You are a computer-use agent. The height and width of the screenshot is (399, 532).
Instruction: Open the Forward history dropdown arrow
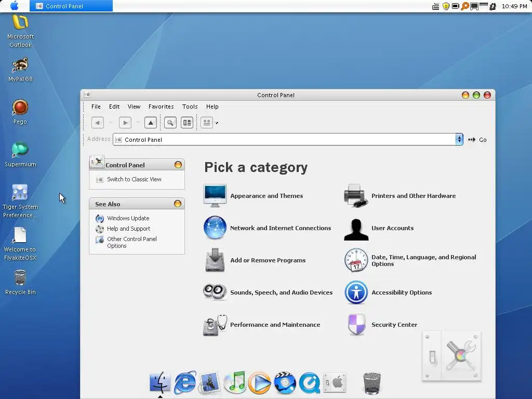click(x=138, y=123)
